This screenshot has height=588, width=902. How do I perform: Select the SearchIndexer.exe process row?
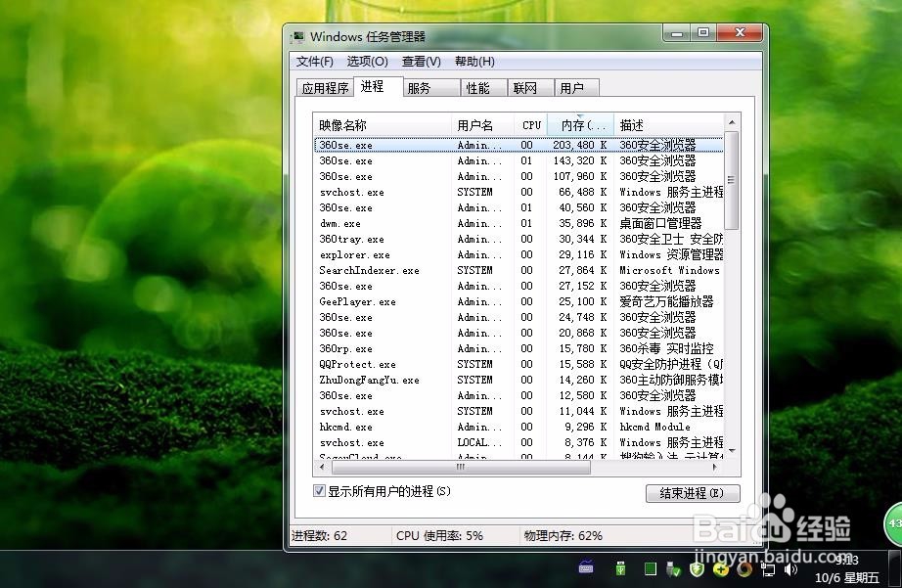pos(519,270)
